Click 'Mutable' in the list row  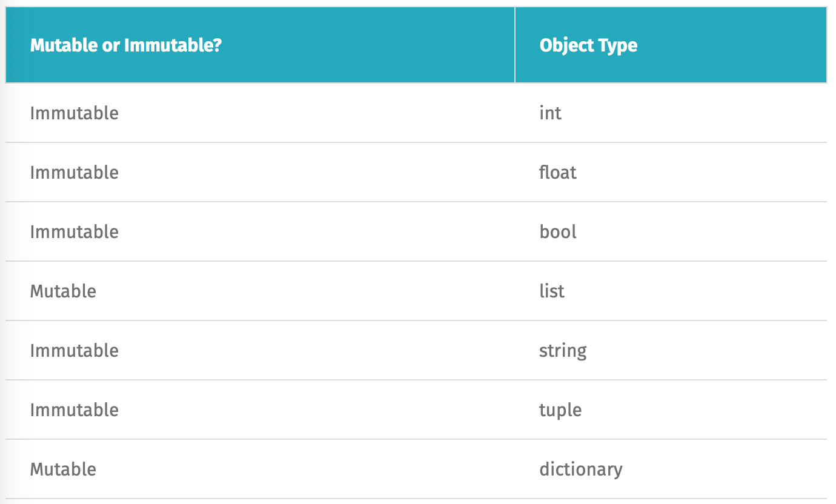63,291
